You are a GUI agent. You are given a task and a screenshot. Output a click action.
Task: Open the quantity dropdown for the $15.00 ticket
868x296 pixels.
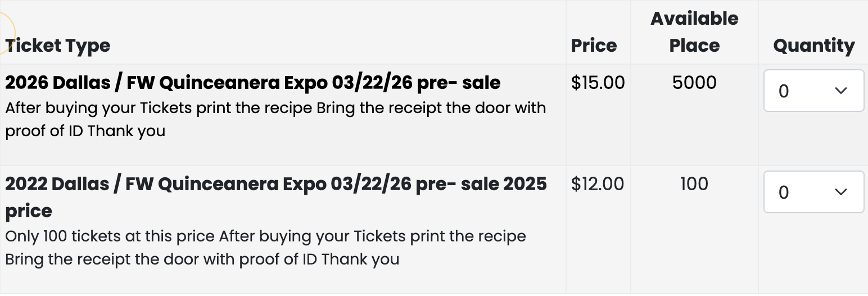(813, 91)
